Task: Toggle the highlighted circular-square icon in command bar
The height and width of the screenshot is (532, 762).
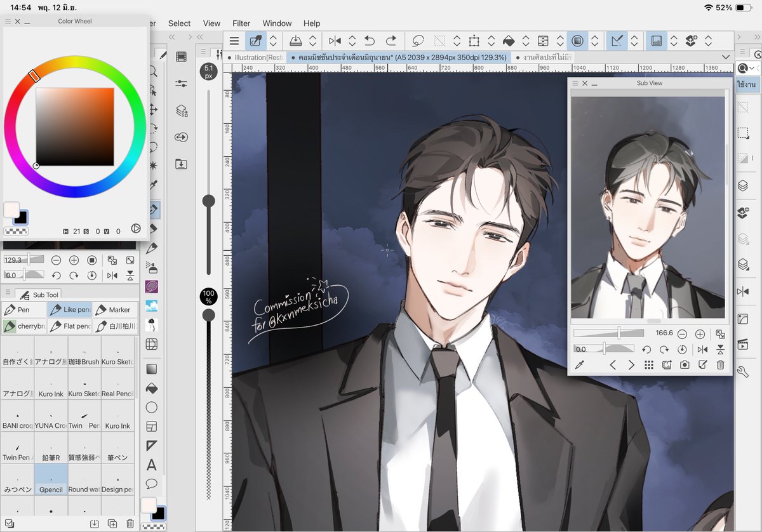Action: (577, 41)
